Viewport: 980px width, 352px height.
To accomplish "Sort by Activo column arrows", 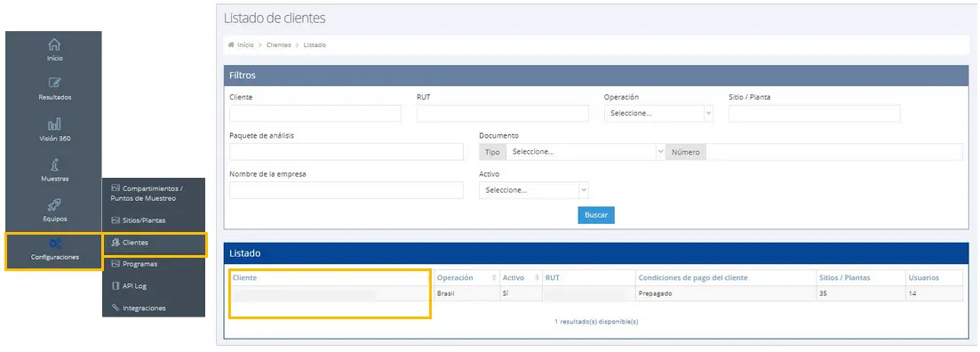I will (x=538, y=277).
